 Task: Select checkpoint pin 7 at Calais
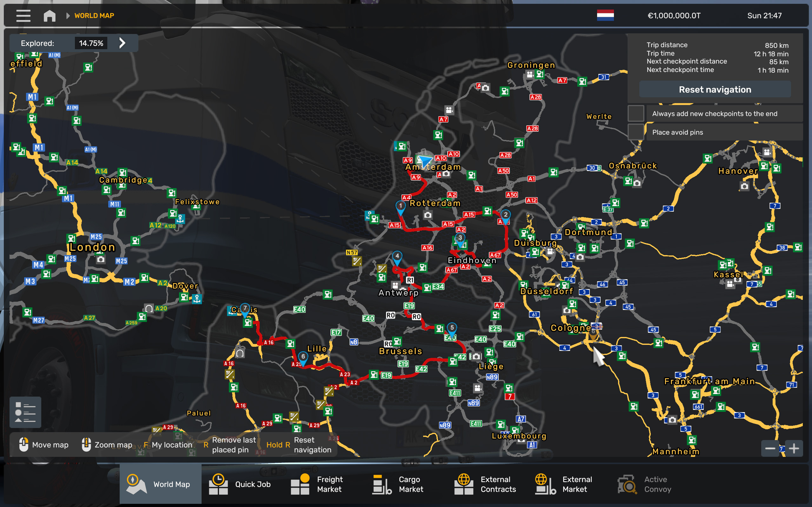(245, 311)
